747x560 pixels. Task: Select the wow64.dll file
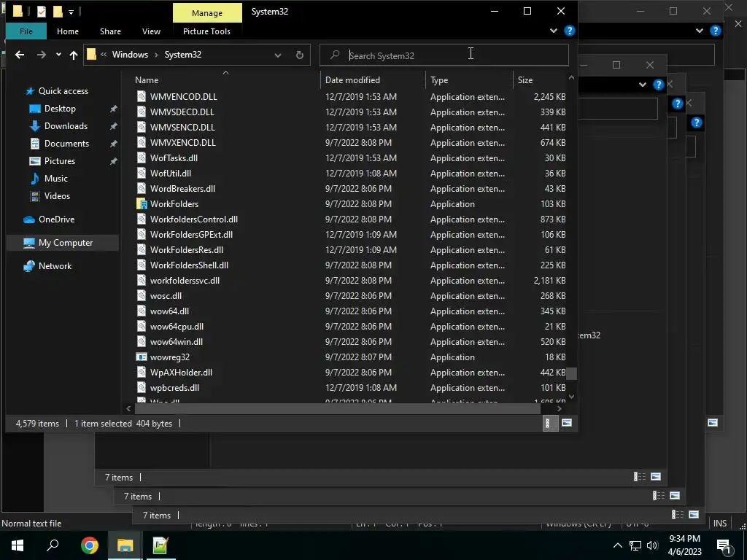169,311
